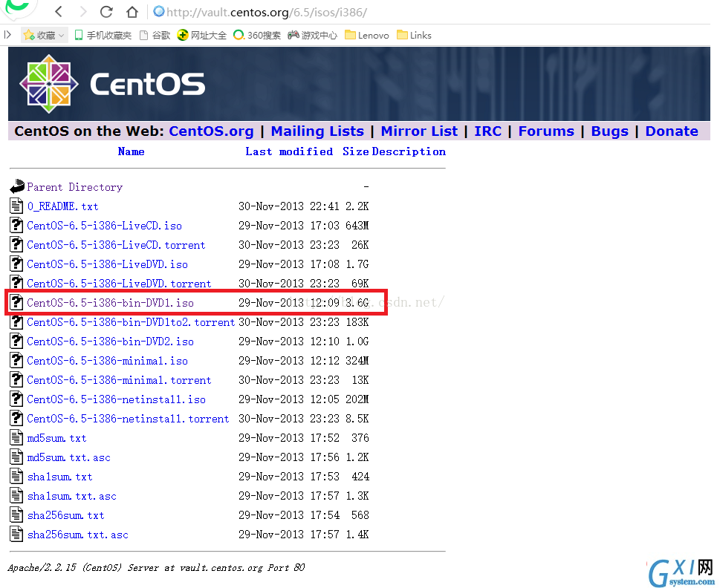Open the 网址大全 bookmark

pos(202,35)
